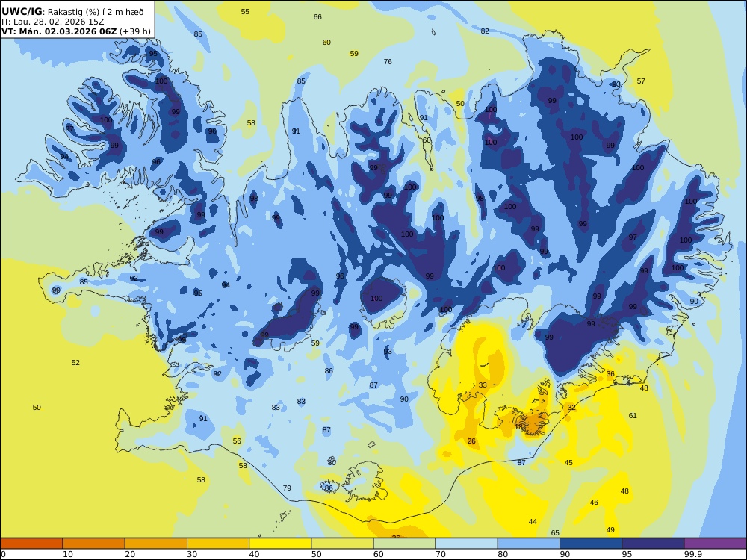Click the map value '36'
The image size is (747, 560).
click(x=610, y=374)
